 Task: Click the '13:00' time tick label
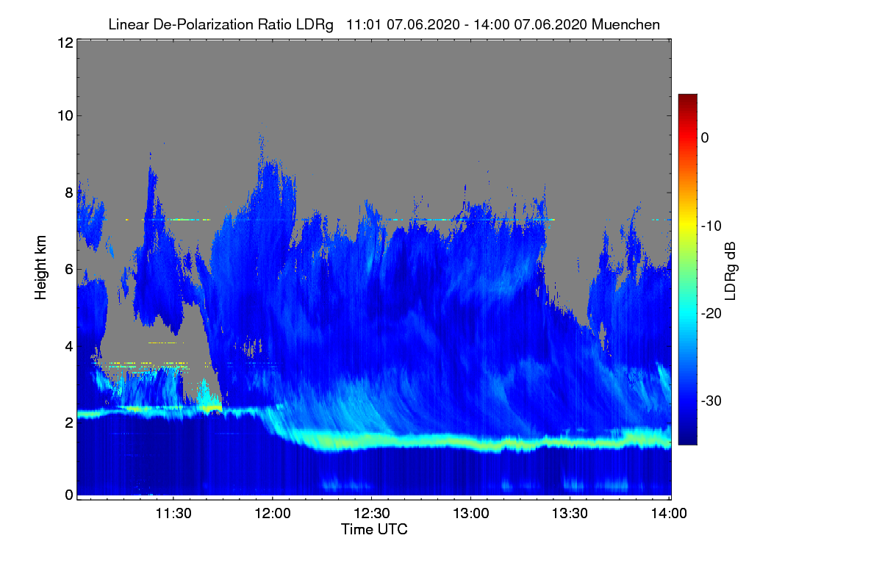[470, 514]
